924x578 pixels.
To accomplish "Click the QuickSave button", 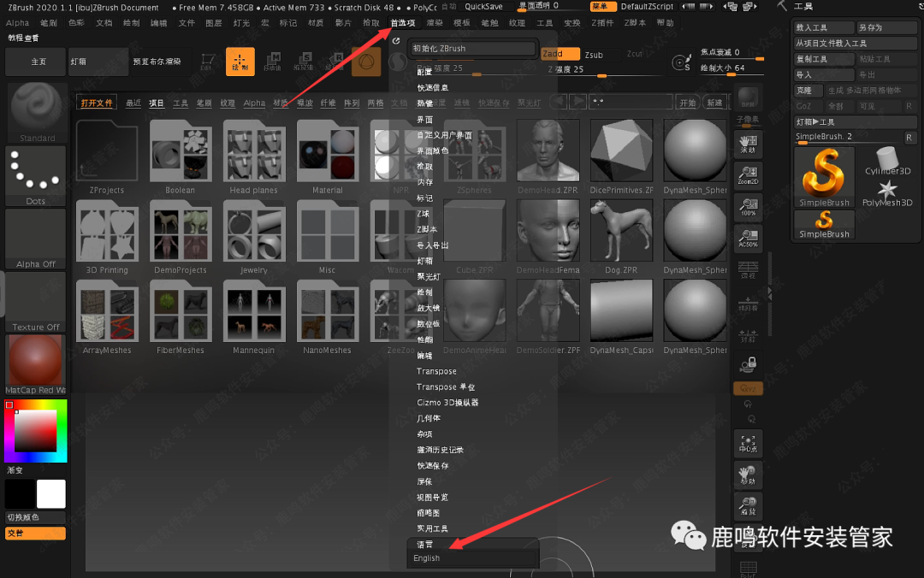I will click(x=483, y=7).
